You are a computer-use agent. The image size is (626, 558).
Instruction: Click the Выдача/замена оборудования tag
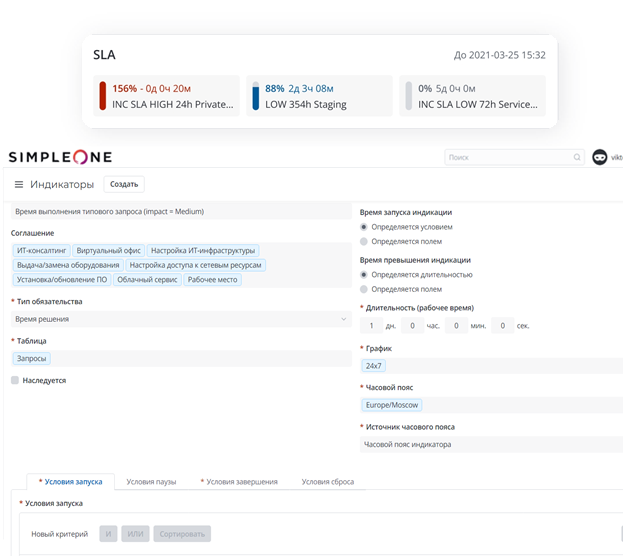(x=68, y=265)
